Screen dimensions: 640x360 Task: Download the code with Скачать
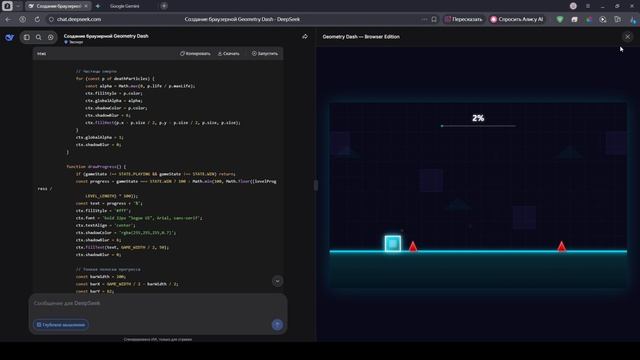pyautogui.click(x=229, y=53)
